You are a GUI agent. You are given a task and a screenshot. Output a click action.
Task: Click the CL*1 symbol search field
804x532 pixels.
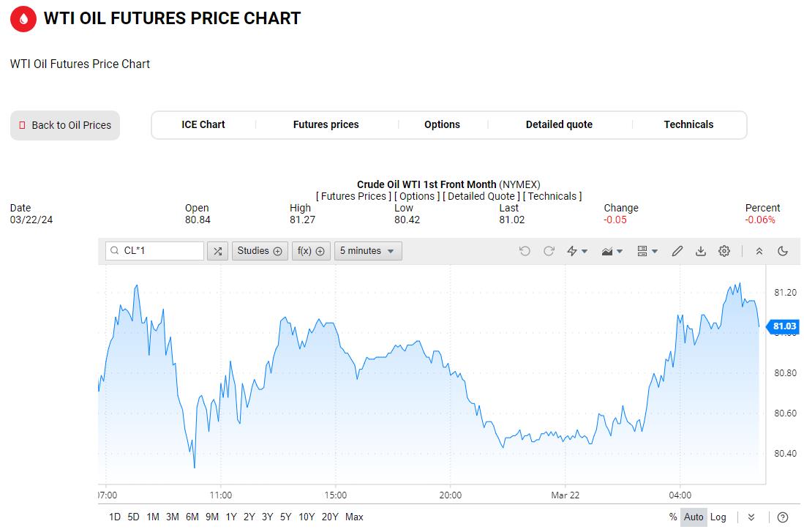point(154,251)
